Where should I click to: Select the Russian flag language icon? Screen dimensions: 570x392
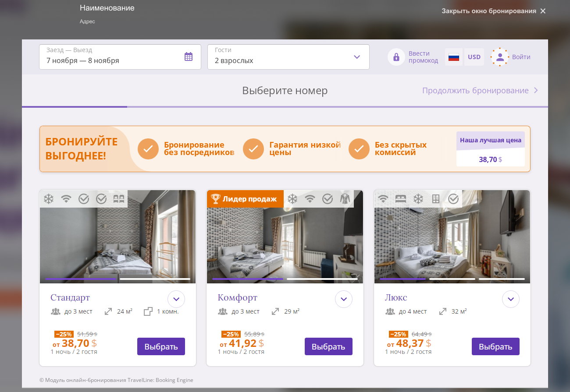coord(454,57)
